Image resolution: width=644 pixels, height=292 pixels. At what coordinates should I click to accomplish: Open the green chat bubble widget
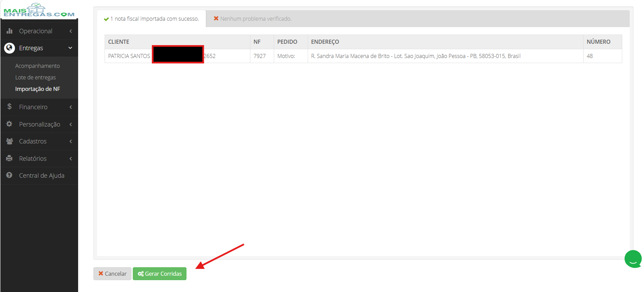click(x=633, y=259)
